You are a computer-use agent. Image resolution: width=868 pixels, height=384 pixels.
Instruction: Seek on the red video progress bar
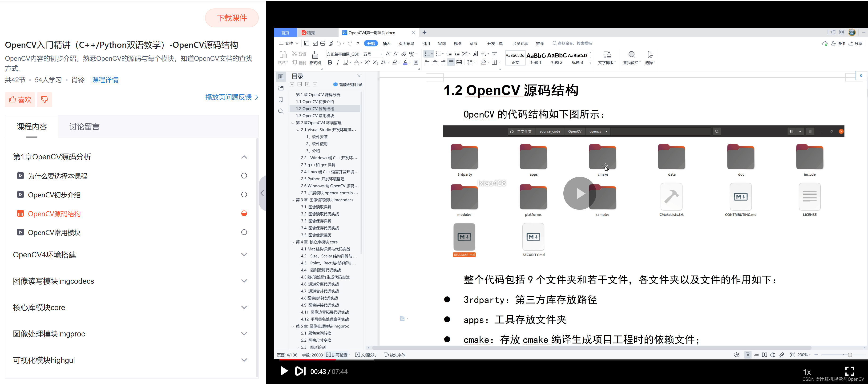click(x=307, y=360)
